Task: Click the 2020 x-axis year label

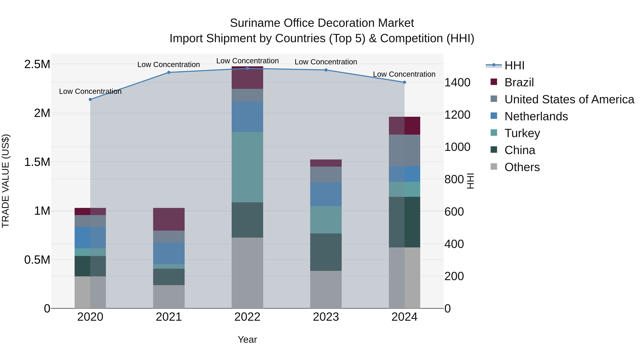Action: 90,317
